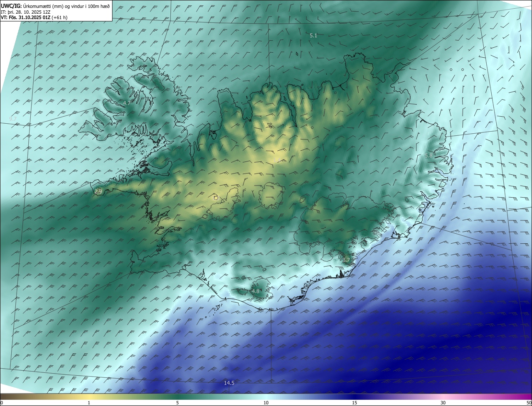Click the map value label 3.7
Image resolution: width=532 pixels, height=406 pixels.
click(346, 260)
